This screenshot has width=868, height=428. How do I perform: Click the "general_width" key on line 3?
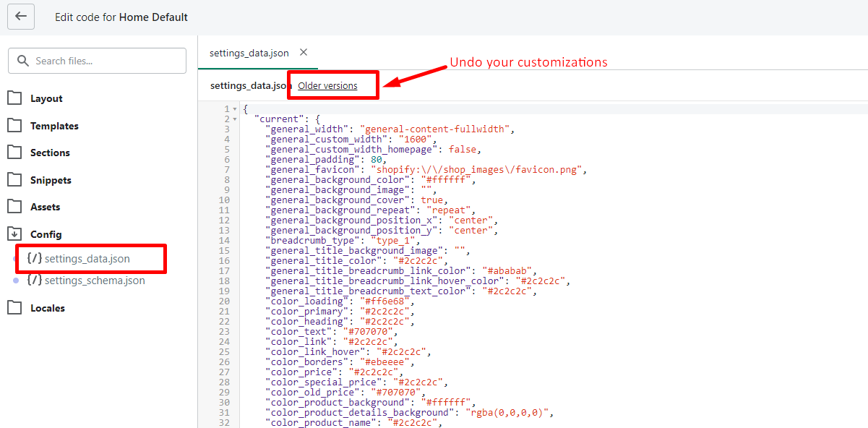click(310, 129)
